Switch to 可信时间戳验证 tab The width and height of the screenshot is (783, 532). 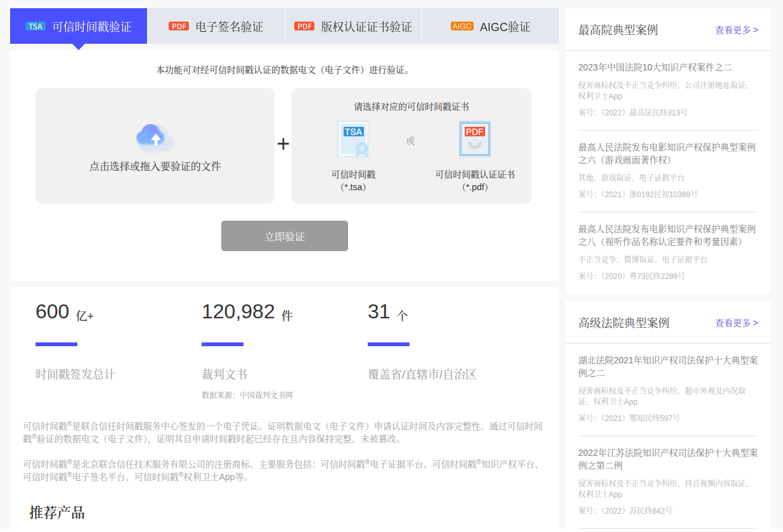click(x=79, y=26)
